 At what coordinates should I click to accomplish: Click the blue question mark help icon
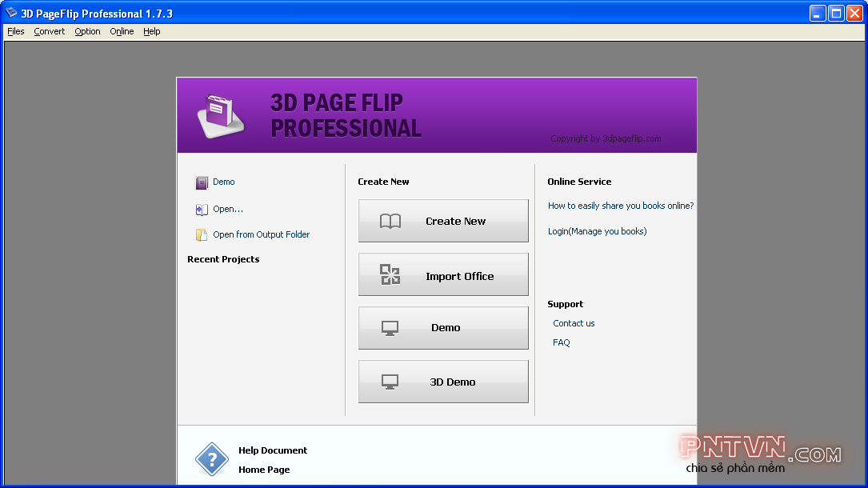click(x=211, y=459)
